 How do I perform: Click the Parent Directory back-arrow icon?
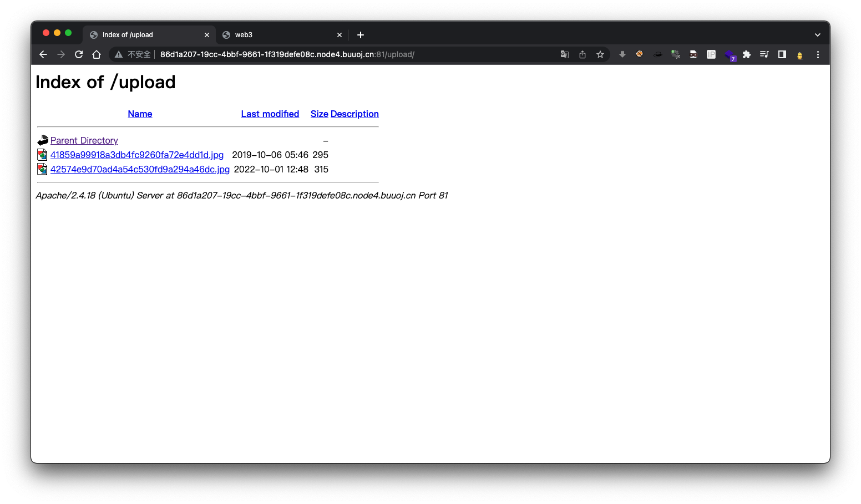click(x=43, y=140)
